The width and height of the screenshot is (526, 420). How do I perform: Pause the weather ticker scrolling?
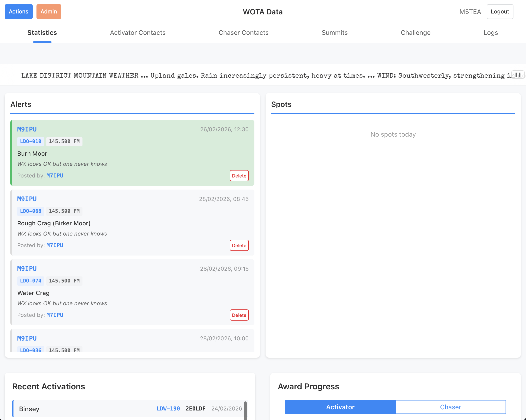point(518,75)
